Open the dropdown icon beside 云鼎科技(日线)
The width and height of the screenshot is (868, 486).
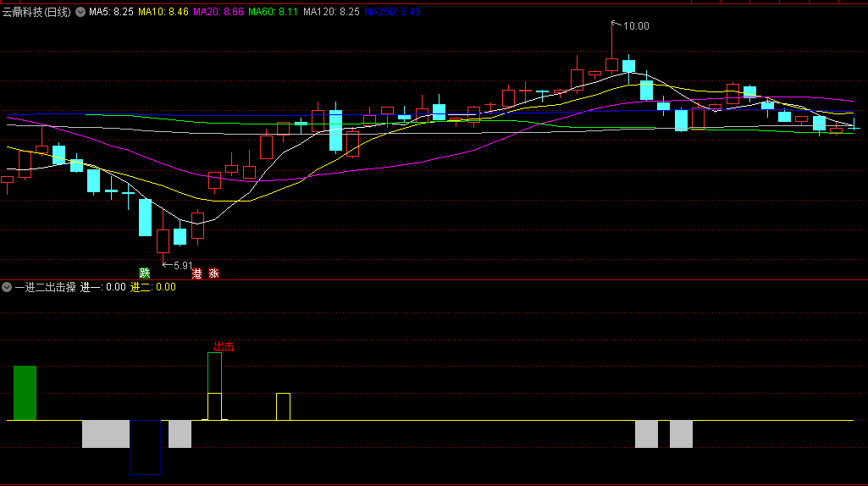tap(80, 12)
